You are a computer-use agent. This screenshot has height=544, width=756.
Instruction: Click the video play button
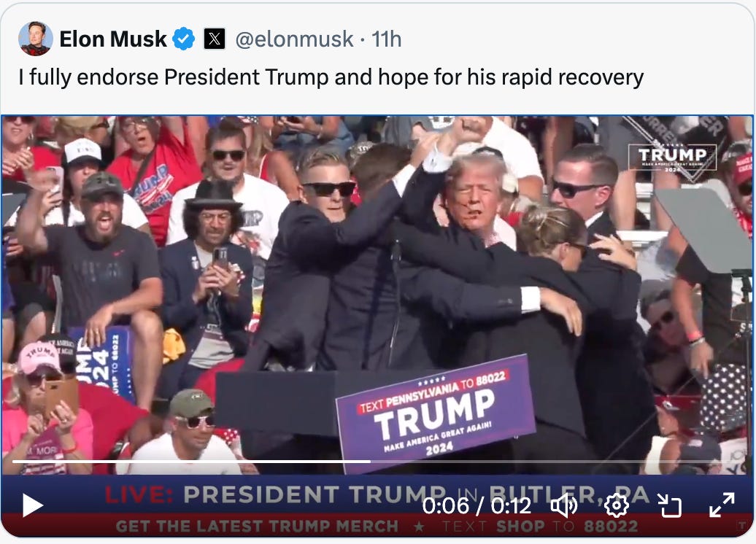(x=33, y=506)
